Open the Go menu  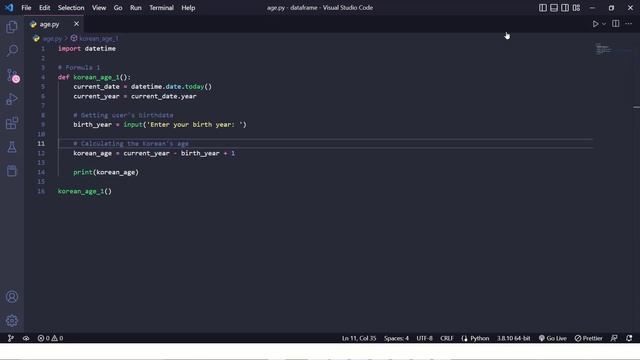(x=118, y=8)
